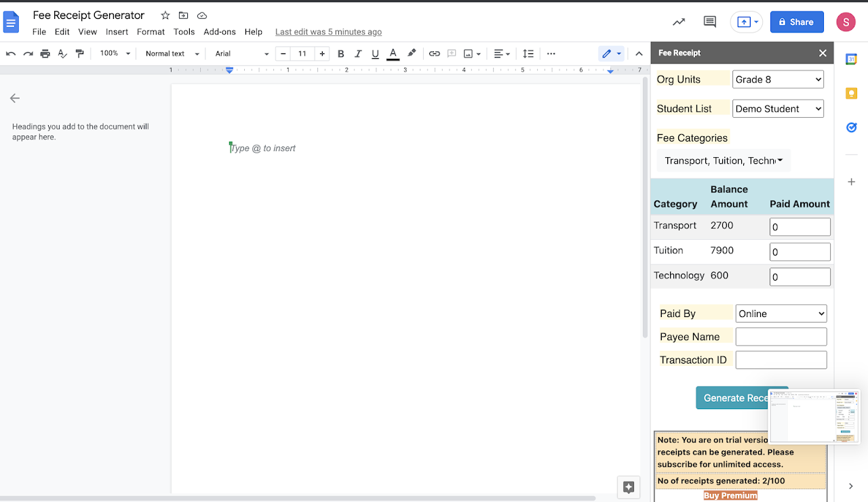Click the Transport paid amount field
The height and width of the screenshot is (502, 868).
point(800,227)
